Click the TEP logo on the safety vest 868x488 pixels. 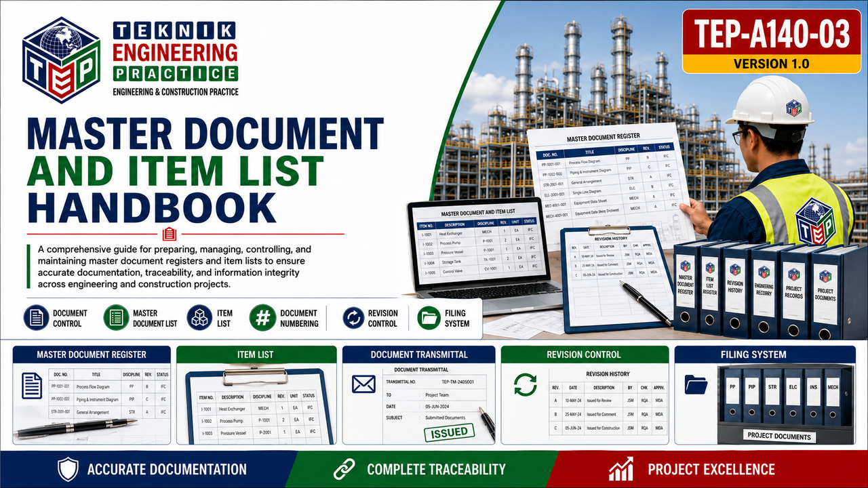[816, 221]
